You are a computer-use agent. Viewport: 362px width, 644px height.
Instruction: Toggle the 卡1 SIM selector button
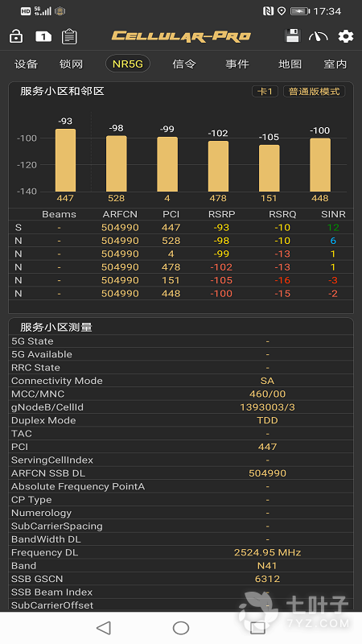pos(265,91)
